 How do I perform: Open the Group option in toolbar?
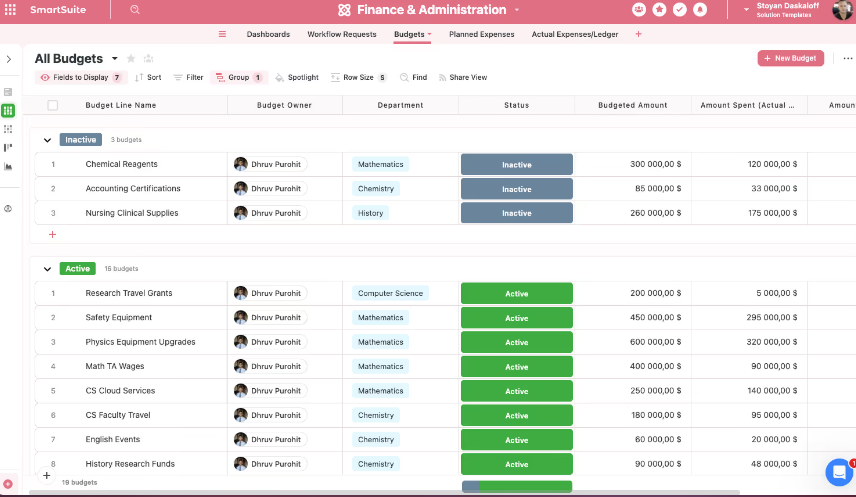click(x=239, y=78)
